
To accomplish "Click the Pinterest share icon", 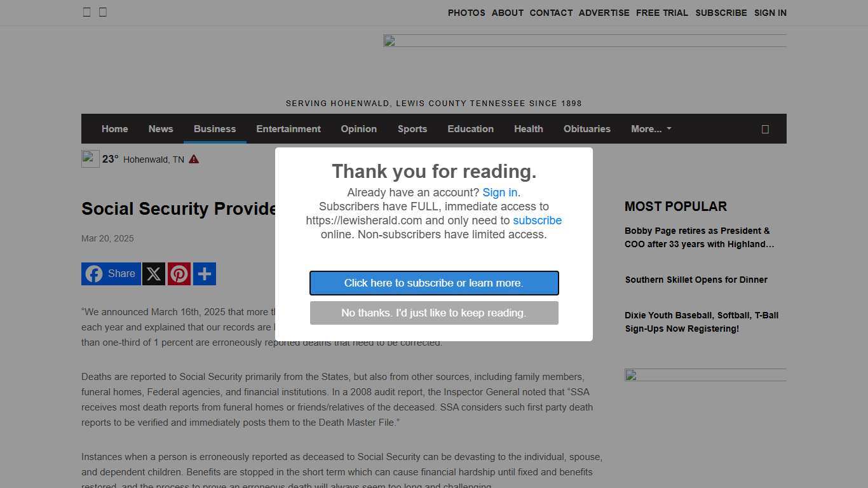I will tap(179, 274).
